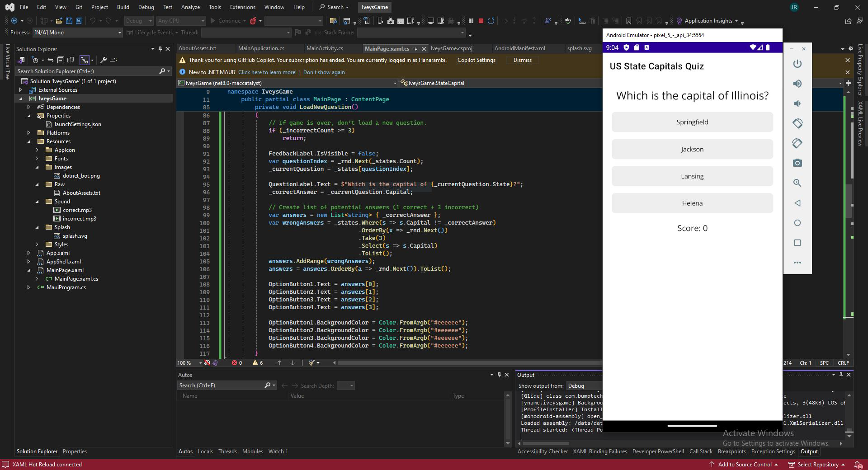Click the Solution Explorer properties wrench icon

104,60
